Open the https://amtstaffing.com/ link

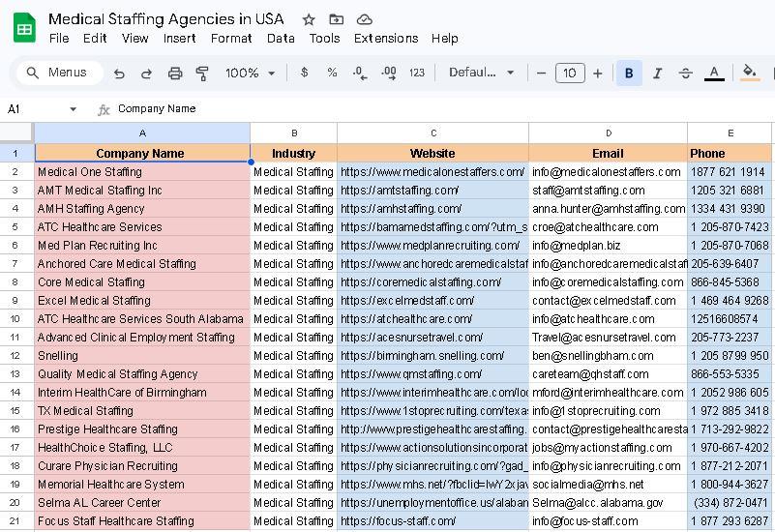point(400,191)
